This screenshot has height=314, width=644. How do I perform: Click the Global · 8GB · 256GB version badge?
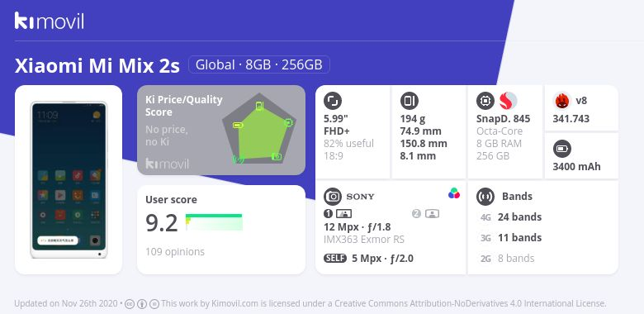coord(259,64)
